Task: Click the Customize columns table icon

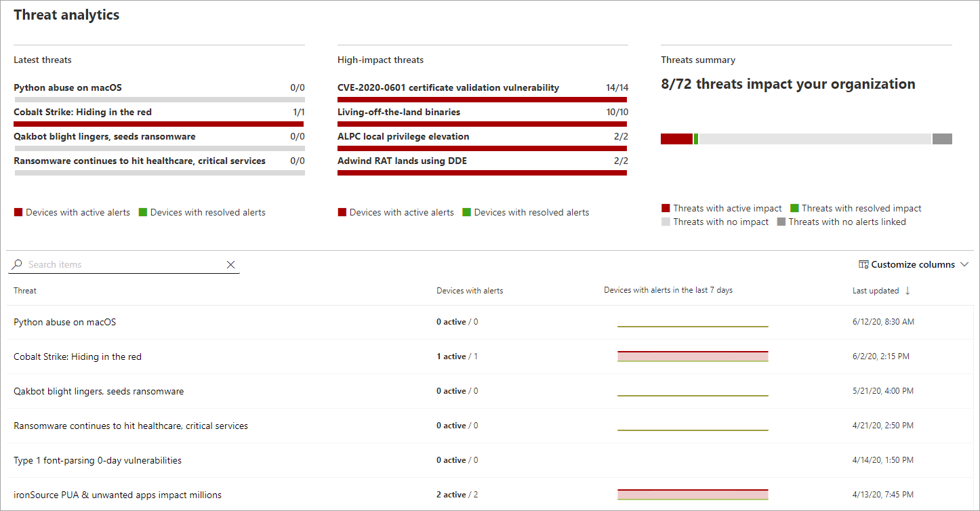Action: pos(863,264)
